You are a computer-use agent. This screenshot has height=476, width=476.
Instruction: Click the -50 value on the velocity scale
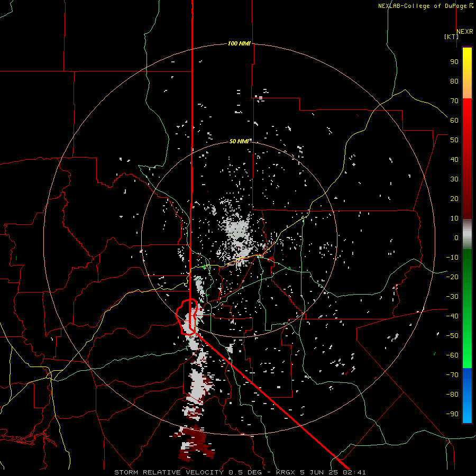[452, 336]
